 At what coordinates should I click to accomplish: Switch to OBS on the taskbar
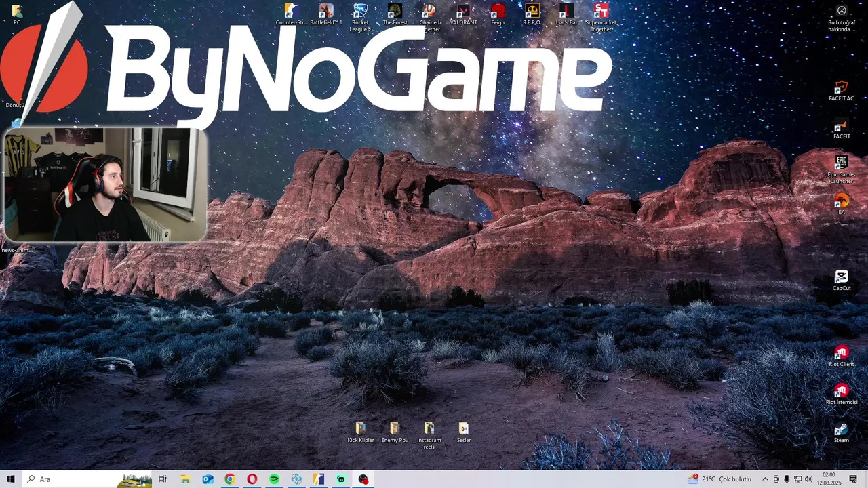tap(363, 479)
